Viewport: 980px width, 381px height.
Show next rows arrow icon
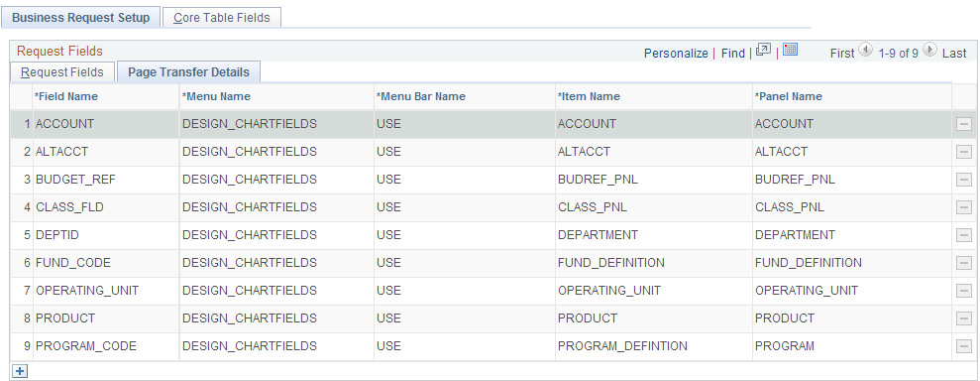(x=930, y=50)
